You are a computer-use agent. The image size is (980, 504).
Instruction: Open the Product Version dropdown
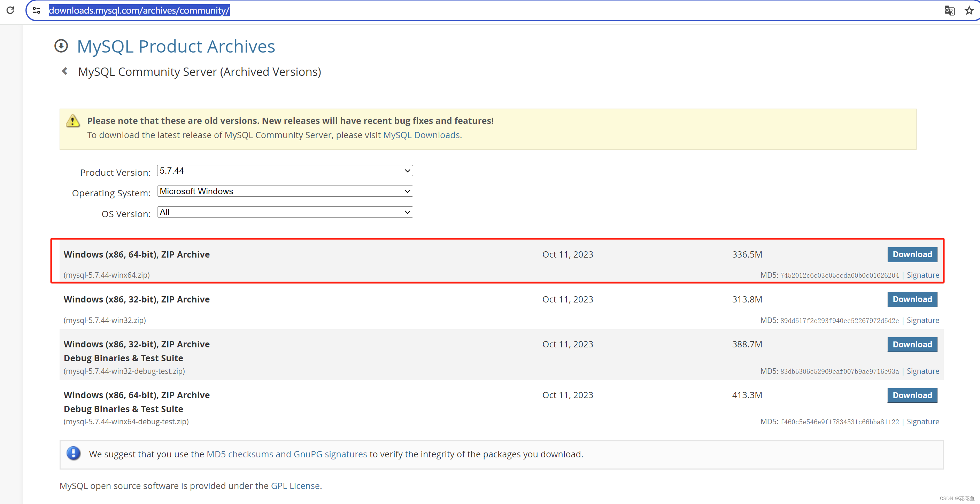pos(285,171)
